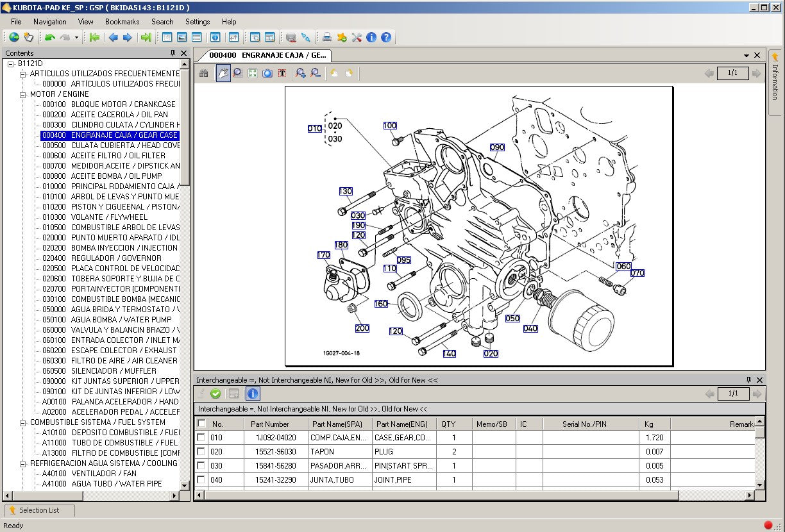
Task: Collapse the COMBUSTIBLE SISTEMA / FUEL SYSTEM node
Action: [23, 422]
